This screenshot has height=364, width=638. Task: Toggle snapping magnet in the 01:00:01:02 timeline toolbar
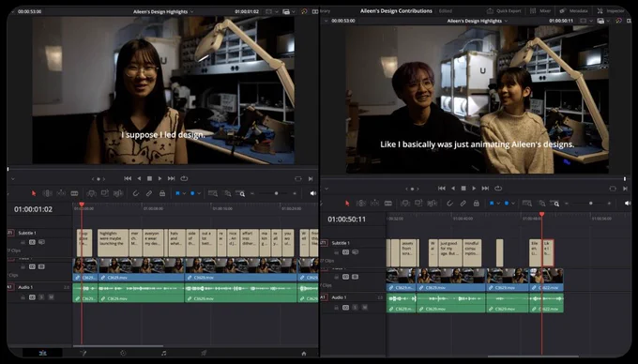136,193
